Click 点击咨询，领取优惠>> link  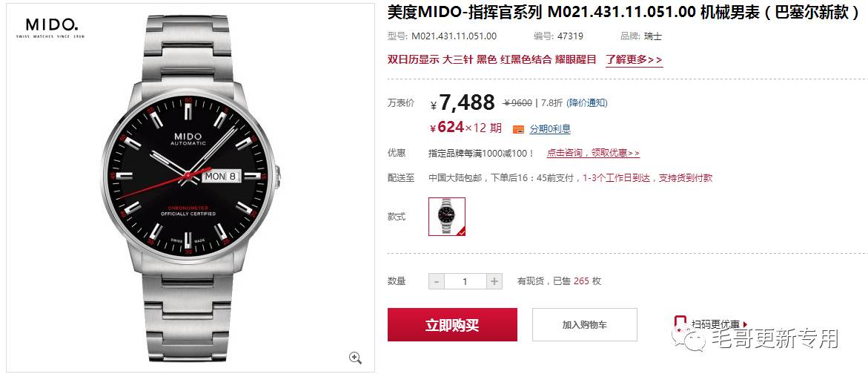point(594,153)
